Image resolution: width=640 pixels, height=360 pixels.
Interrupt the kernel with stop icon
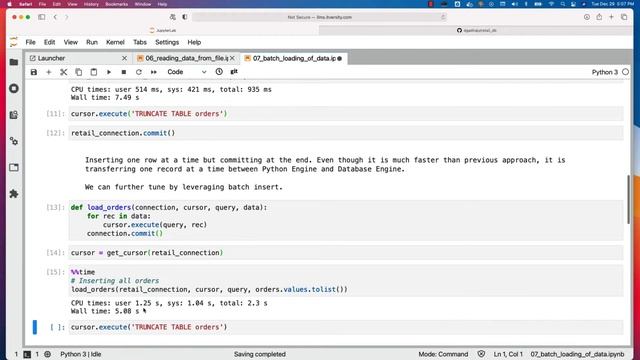point(124,72)
